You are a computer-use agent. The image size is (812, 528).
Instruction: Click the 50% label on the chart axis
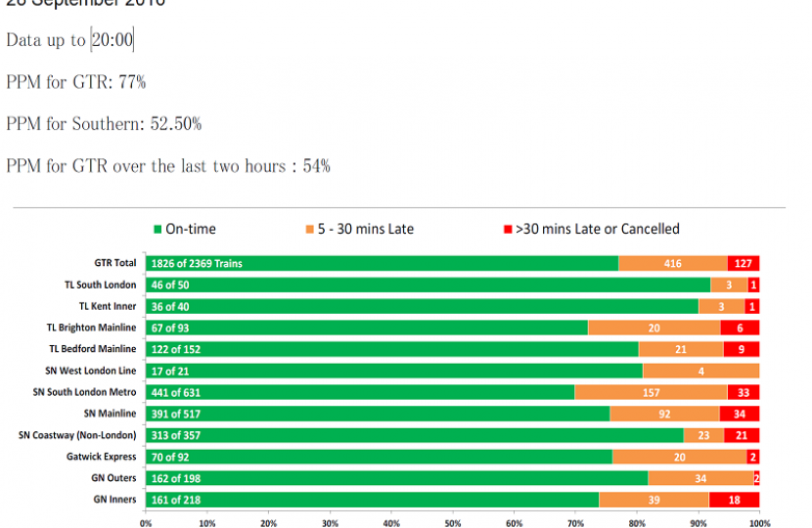(x=452, y=523)
